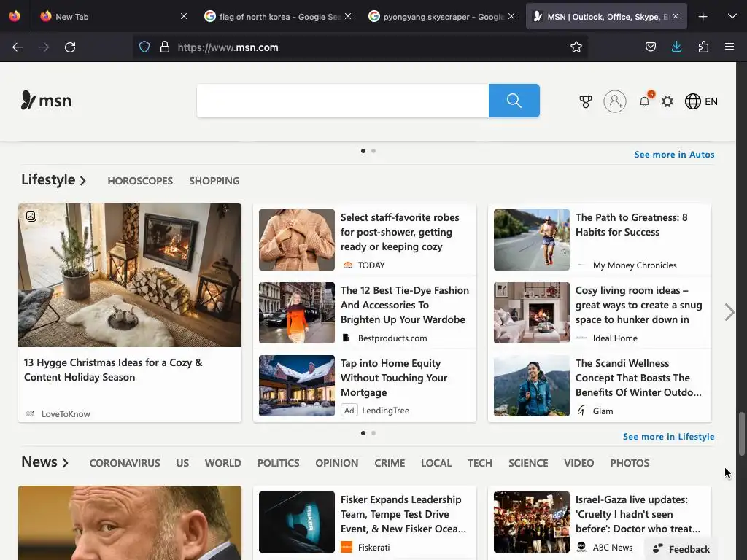The width and height of the screenshot is (747, 560).
Task: Close the New Tab tab
Action: tap(184, 16)
